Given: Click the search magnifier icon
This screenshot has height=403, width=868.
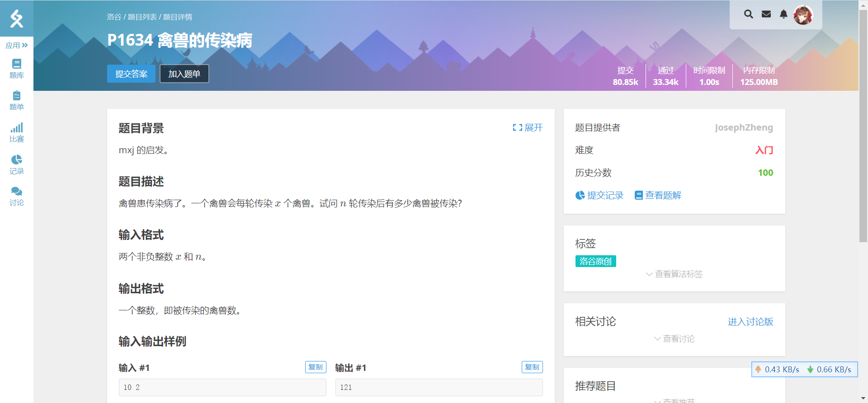Looking at the screenshot, I should [x=749, y=14].
